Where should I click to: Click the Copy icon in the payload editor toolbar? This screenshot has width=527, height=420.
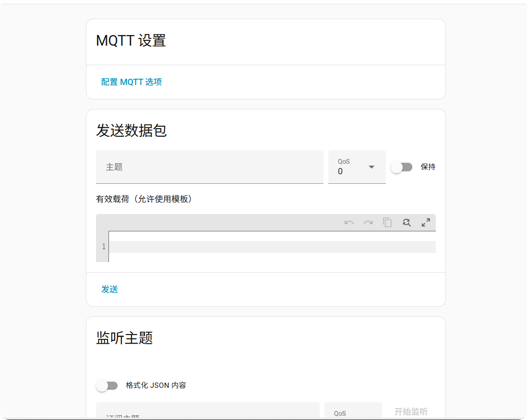(387, 222)
